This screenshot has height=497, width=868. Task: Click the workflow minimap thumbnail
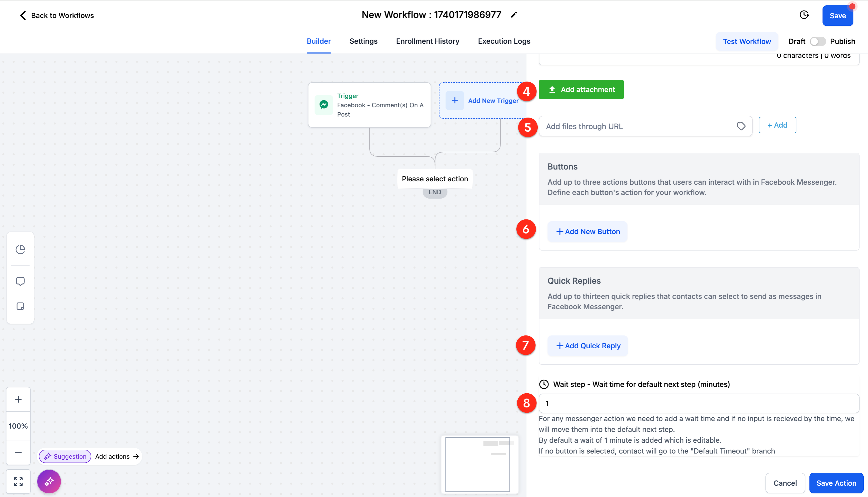pyautogui.click(x=478, y=464)
